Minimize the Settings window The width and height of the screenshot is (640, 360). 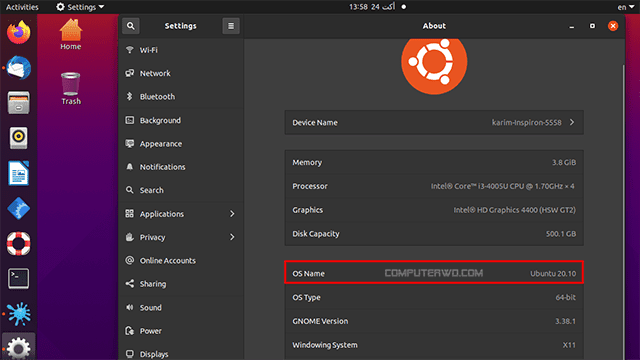click(572, 26)
